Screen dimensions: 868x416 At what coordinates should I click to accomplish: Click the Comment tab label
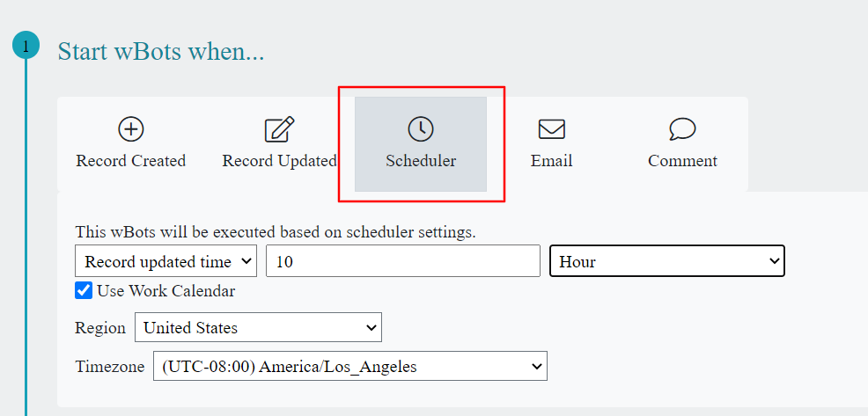pyautogui.click(x=682, y=161)
